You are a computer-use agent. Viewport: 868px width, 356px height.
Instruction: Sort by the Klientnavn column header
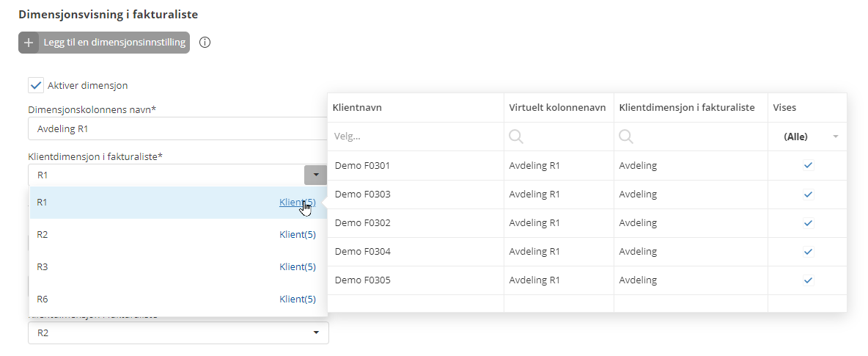pos(358,108)
